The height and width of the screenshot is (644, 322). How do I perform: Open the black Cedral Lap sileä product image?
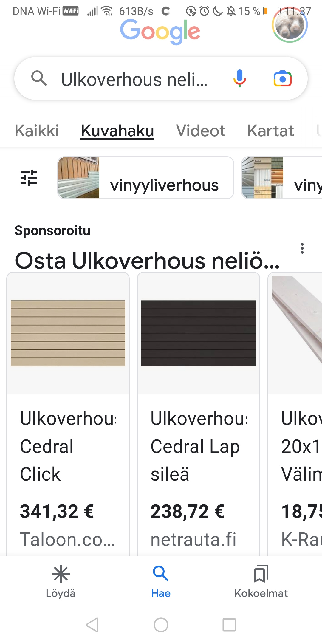coord(199,333)
